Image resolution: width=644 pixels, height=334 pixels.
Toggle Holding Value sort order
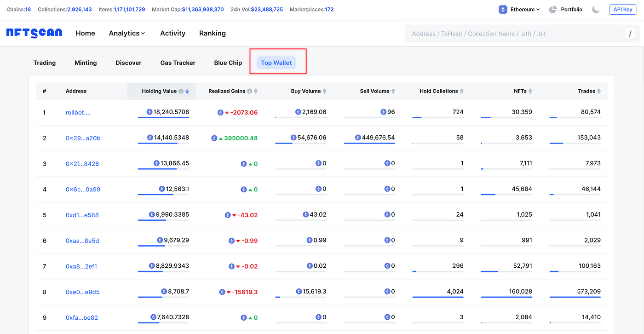coord(187,91)
